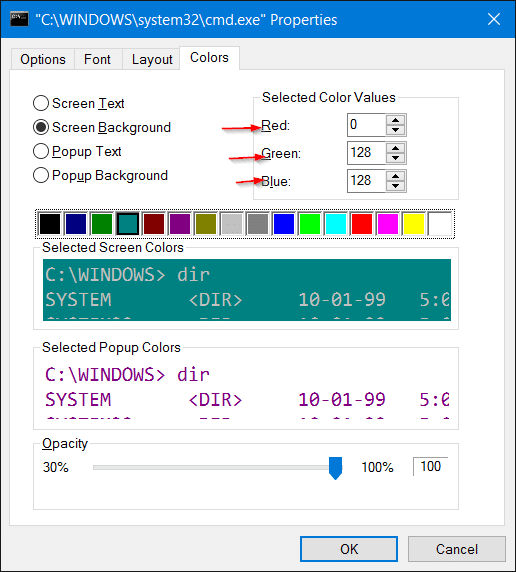This screenshot has width=516, height=572.
Task: Pick the cyan color swatch
Action: pyautogui.click(x=336, y=224)
